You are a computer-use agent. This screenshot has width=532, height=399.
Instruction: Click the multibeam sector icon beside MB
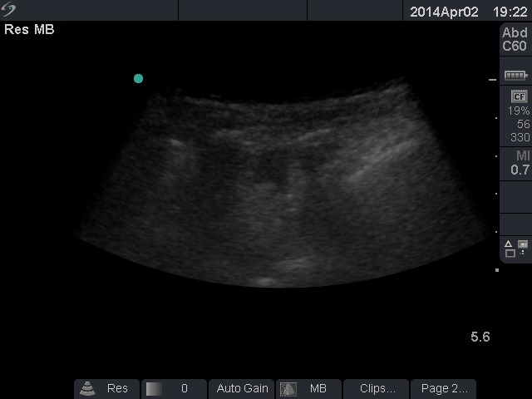[288, 389]
